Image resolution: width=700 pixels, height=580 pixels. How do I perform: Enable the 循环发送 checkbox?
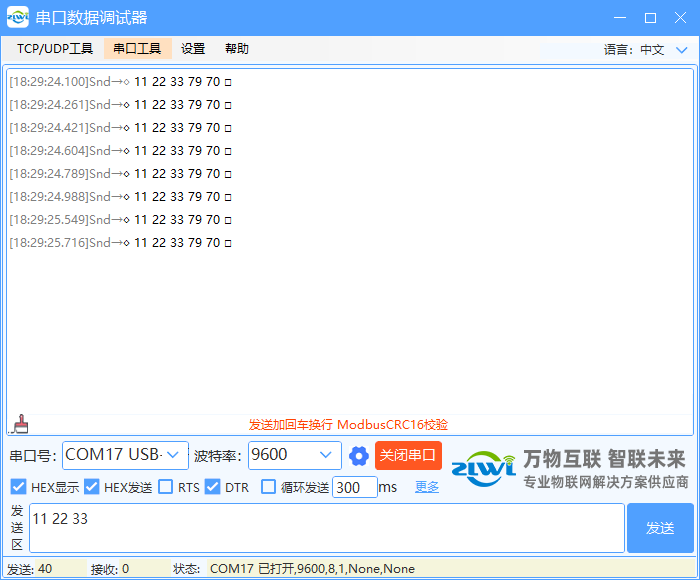click(268, 487)
